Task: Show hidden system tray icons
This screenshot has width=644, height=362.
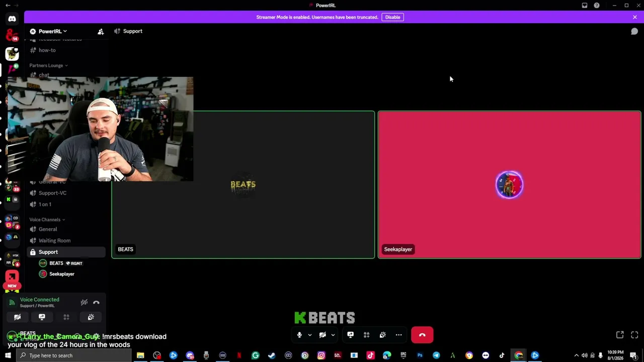Action: coord(576,355)
